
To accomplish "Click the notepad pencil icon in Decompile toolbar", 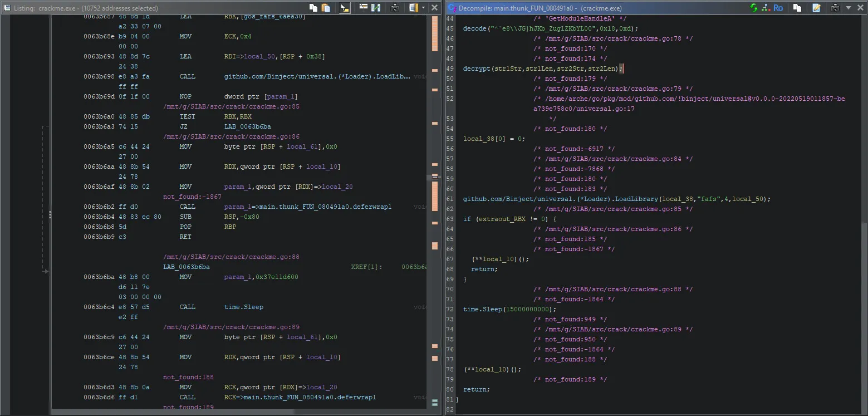I will click(x=816, y=8).
